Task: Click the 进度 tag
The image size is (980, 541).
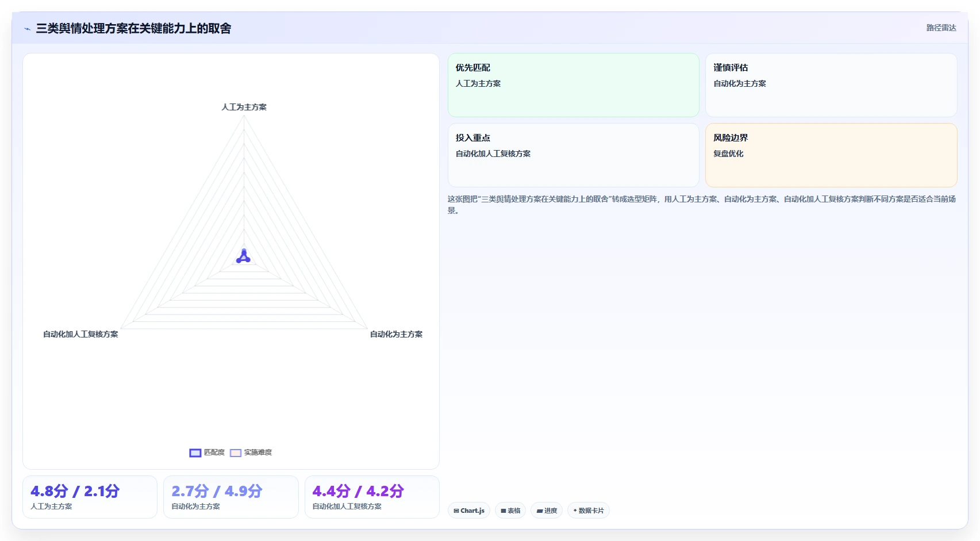Action: (x=547, y=511)
